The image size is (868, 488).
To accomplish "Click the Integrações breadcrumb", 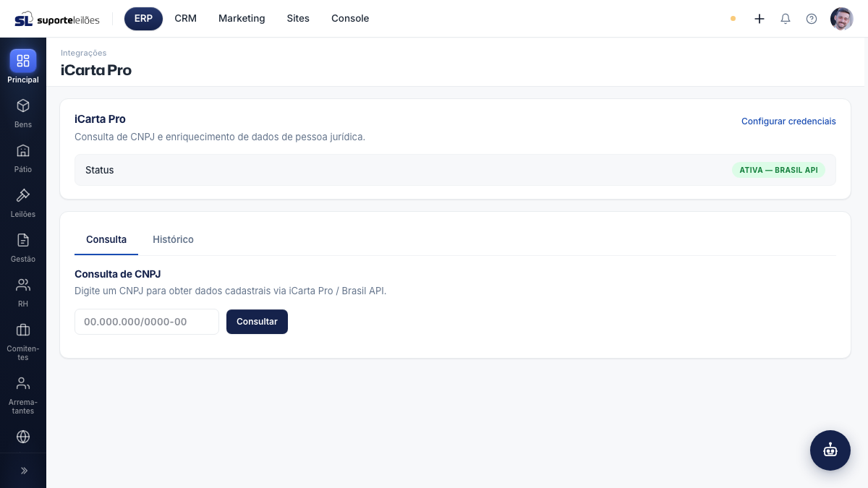I will coord(84,53).
